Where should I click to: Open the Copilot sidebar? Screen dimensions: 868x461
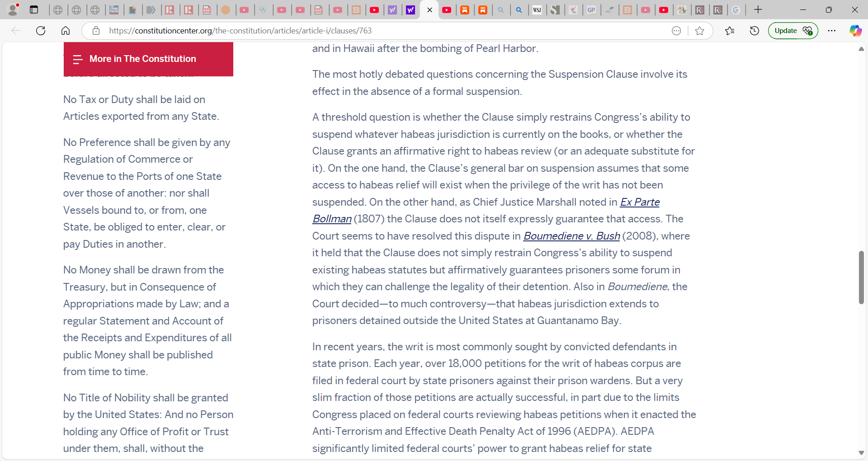(x=855, y=31)
